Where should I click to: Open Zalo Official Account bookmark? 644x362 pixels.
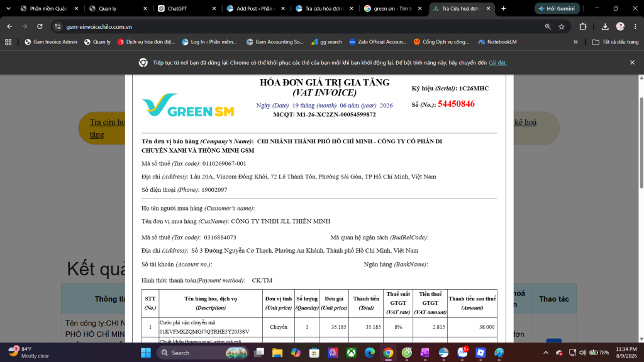[377, 42]
